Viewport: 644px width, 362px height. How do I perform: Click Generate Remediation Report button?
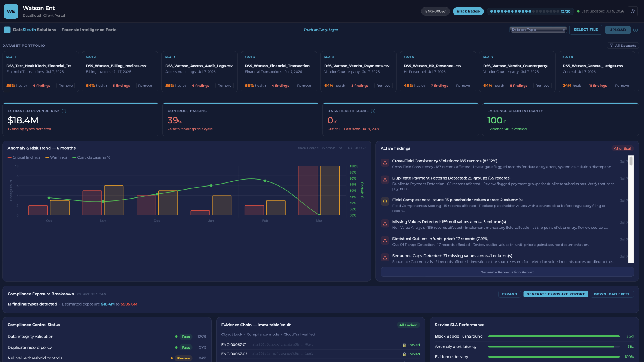tap(507, 272)
